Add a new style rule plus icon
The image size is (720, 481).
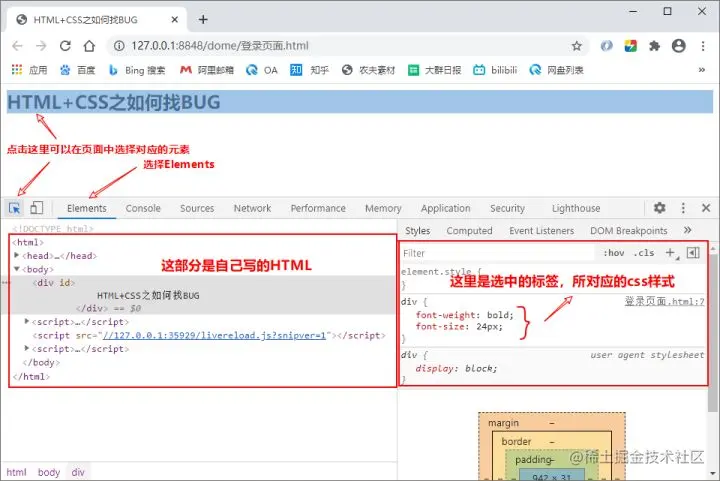(671, 253)
